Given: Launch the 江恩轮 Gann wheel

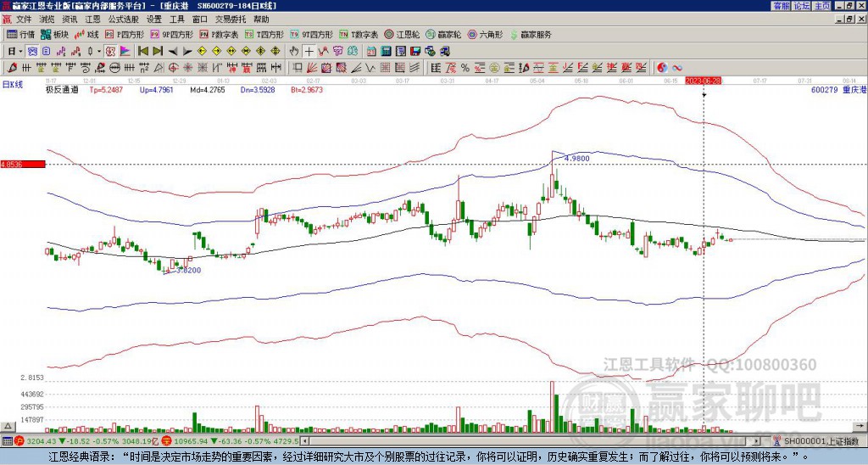Looking at the screenshot, I should pyautogui.click(x=403, y=34).
